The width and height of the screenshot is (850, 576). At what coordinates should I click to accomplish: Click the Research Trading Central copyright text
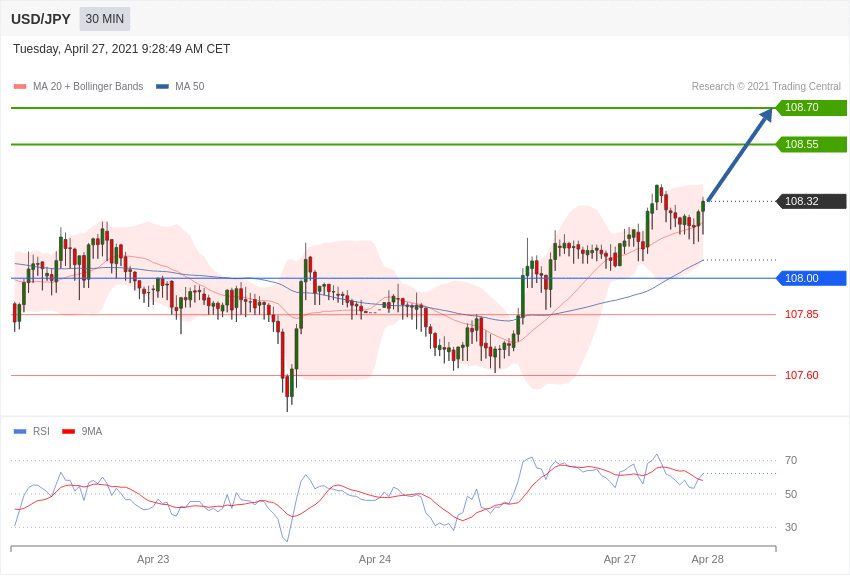tap(766, 87)
